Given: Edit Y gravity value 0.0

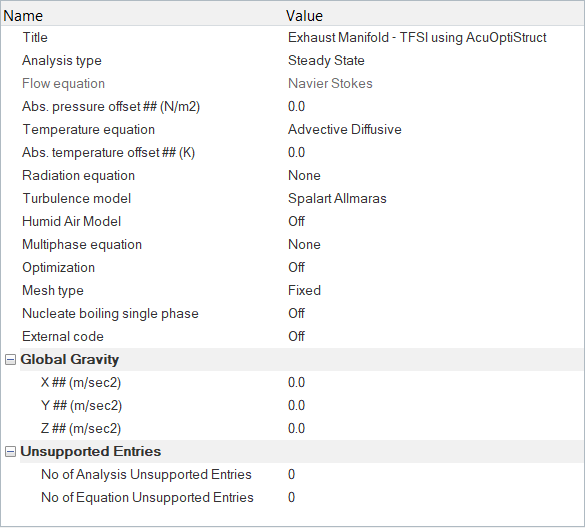Looking at the screenshot, I should point(297,406).
